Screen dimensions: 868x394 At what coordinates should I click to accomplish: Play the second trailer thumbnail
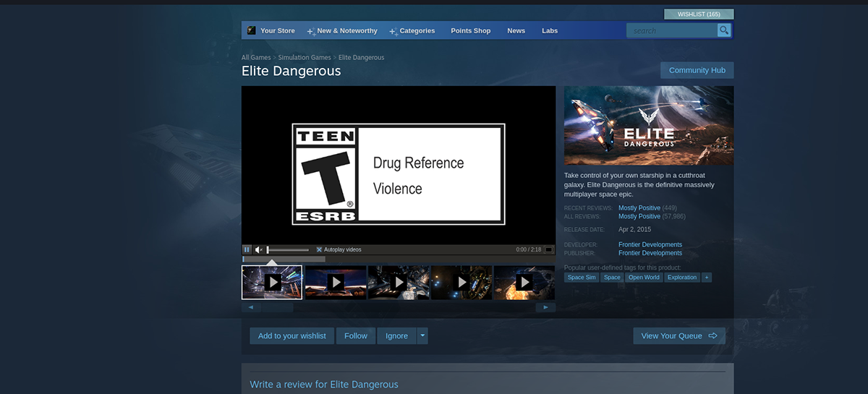336,282
